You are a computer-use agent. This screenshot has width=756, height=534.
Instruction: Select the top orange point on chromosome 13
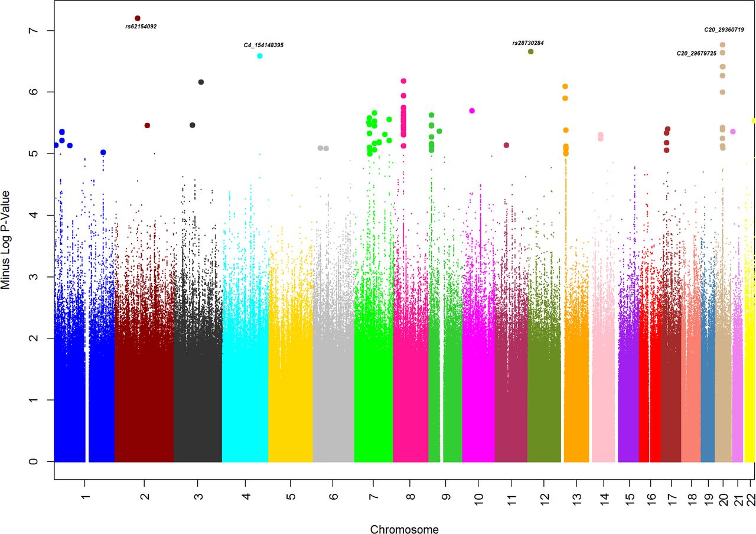[x=565, y=86]
